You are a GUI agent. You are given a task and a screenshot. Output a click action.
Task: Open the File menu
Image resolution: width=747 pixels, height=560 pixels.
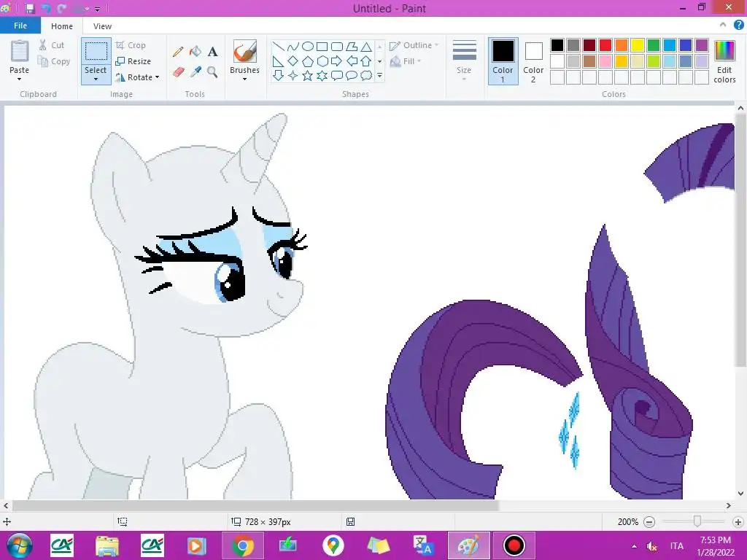[x=20, y=26]
